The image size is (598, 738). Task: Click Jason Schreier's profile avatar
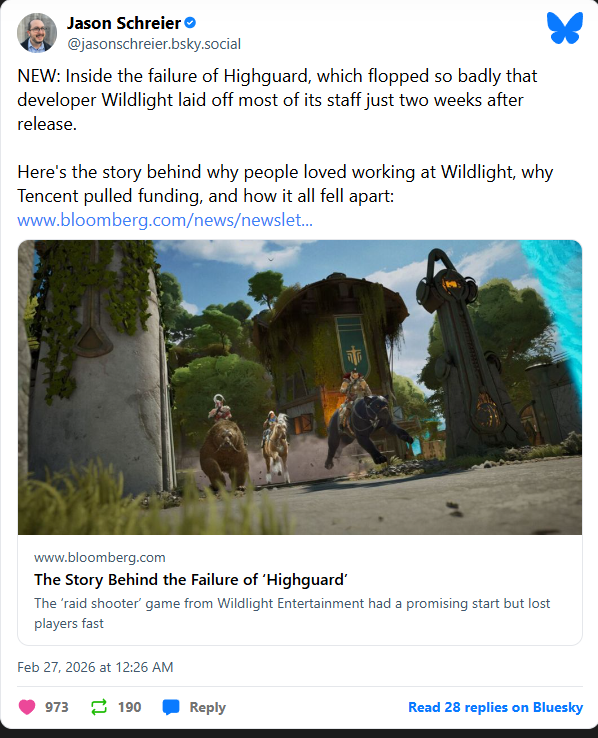pos(37,32)
